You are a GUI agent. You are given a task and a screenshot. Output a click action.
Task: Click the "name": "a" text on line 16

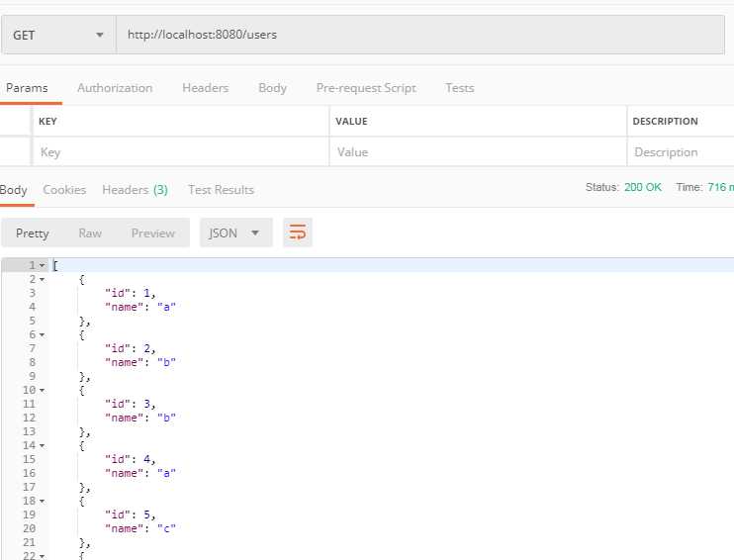point(139,473)
